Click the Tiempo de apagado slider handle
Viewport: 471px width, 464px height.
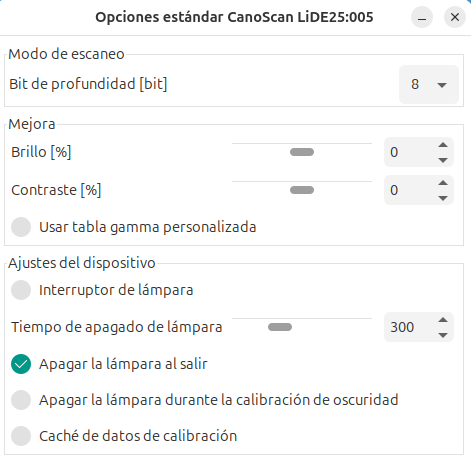(280, 327)
